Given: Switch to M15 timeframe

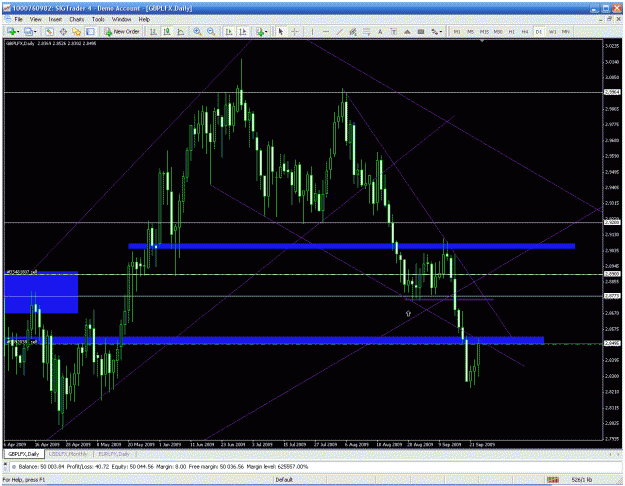Looking at the screenshot, I should [x=484, y=31].
